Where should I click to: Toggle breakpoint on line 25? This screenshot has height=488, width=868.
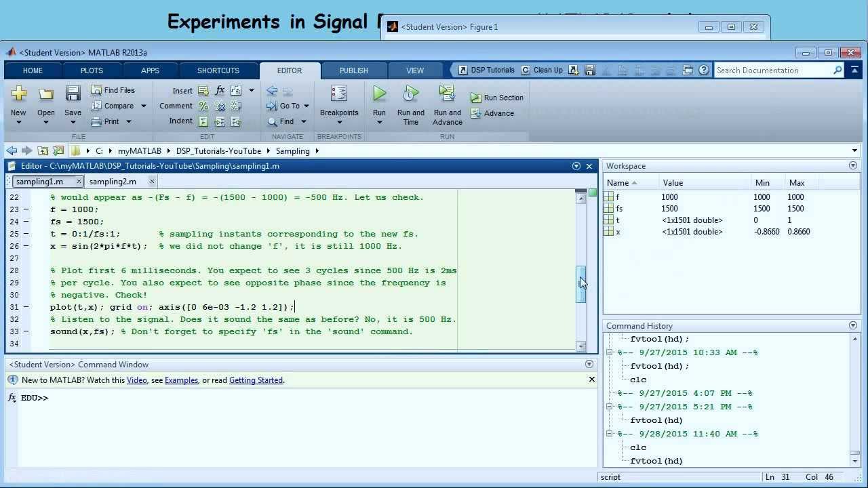tap(26, 234)
